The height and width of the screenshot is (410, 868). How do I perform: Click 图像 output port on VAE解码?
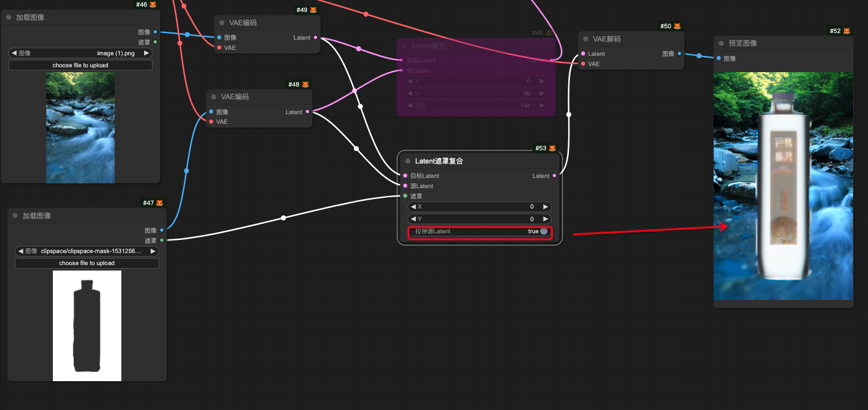[679, 54]
